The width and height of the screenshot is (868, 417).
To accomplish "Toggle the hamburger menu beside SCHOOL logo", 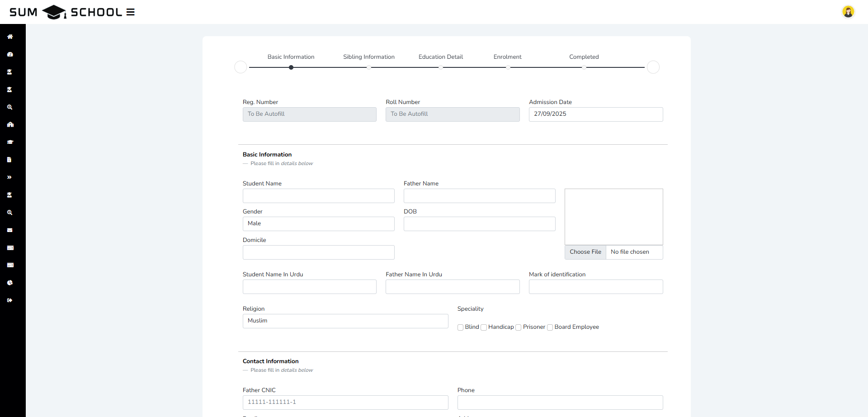I will pyautogui.click(x=130, y=12).
